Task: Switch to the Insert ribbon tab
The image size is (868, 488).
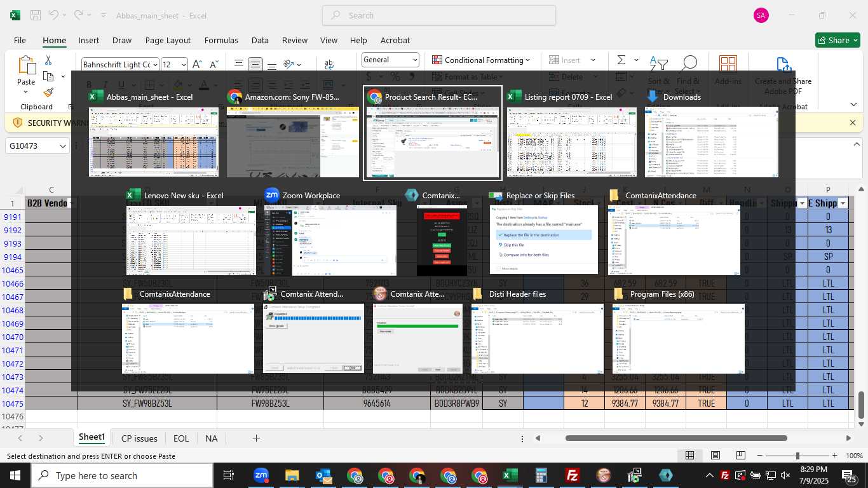Action: 89,40
